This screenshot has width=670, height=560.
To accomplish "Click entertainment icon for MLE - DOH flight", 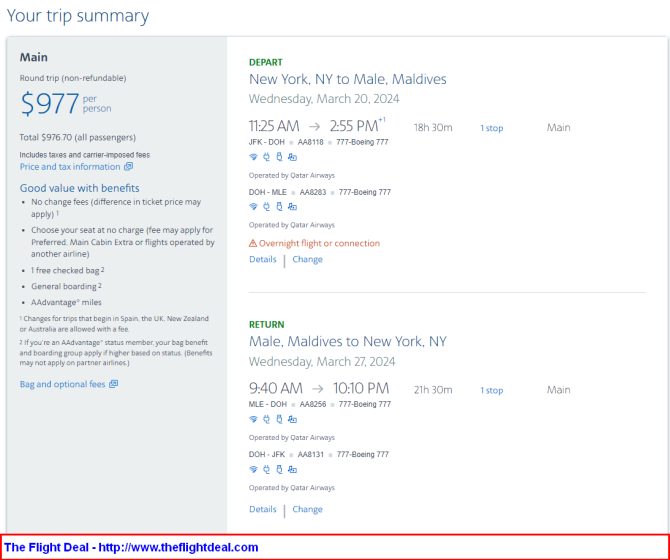I will point(292,419).
